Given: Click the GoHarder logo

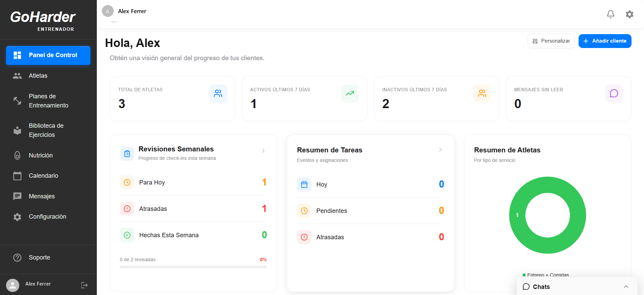Looking at the screenshot, I should click(x=43, y=20).
